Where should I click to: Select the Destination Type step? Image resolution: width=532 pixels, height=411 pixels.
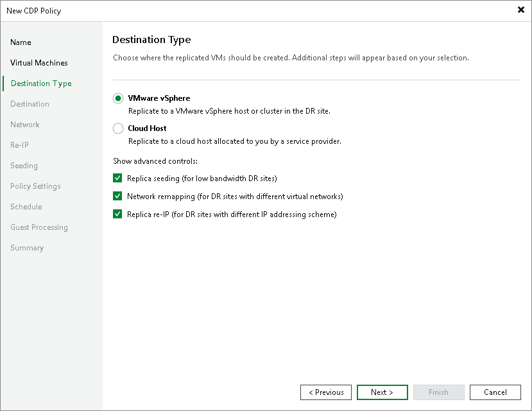pos(41,83)
